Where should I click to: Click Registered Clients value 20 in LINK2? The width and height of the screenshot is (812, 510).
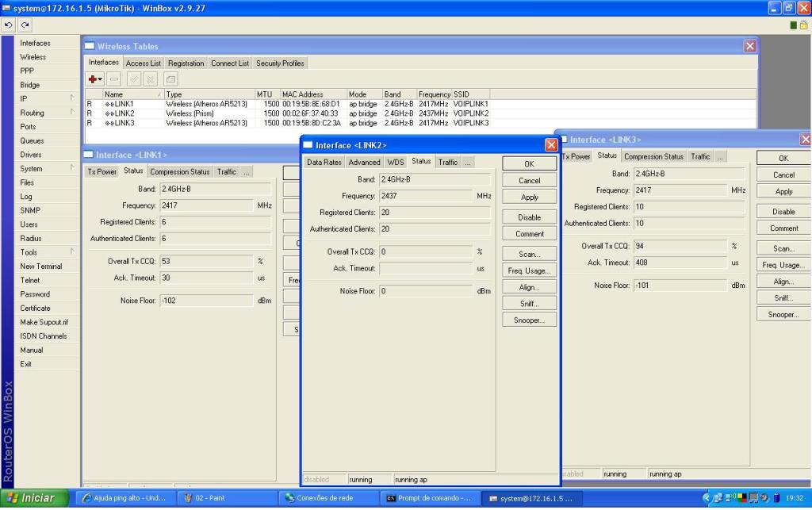pos(435,213)
